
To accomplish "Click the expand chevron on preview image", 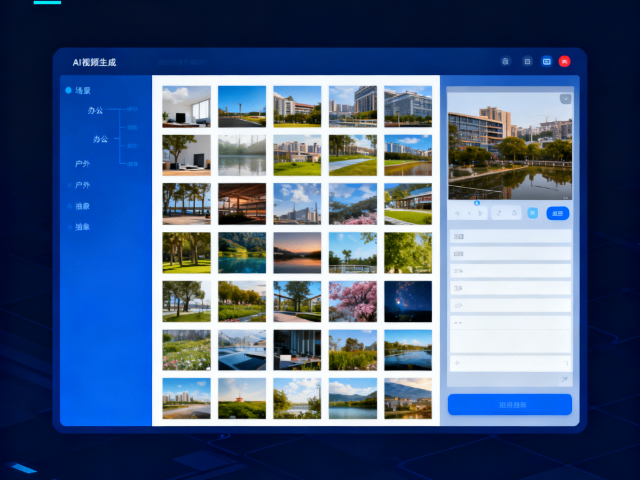I will click(x=565, y=99).
